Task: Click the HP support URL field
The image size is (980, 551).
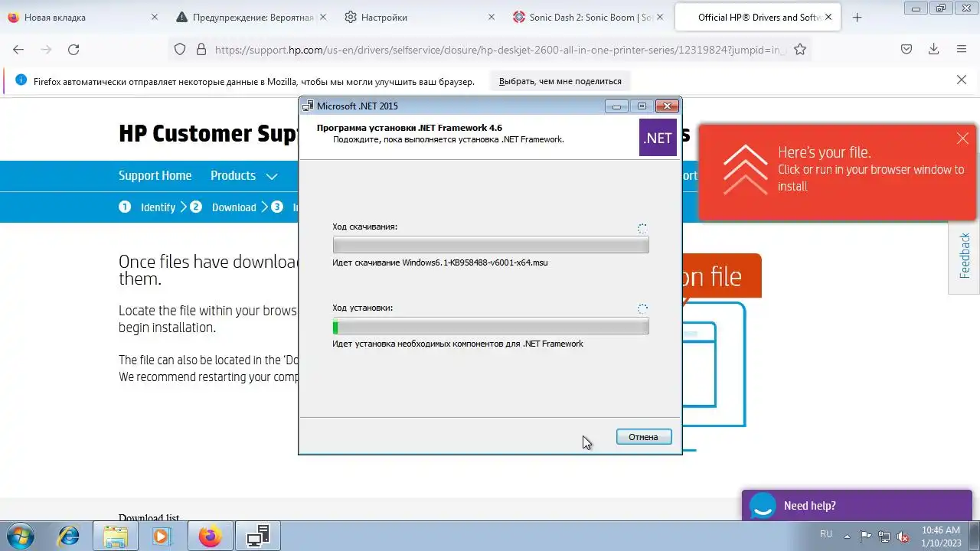Action: pyautogui.click(x=501, y=49)
